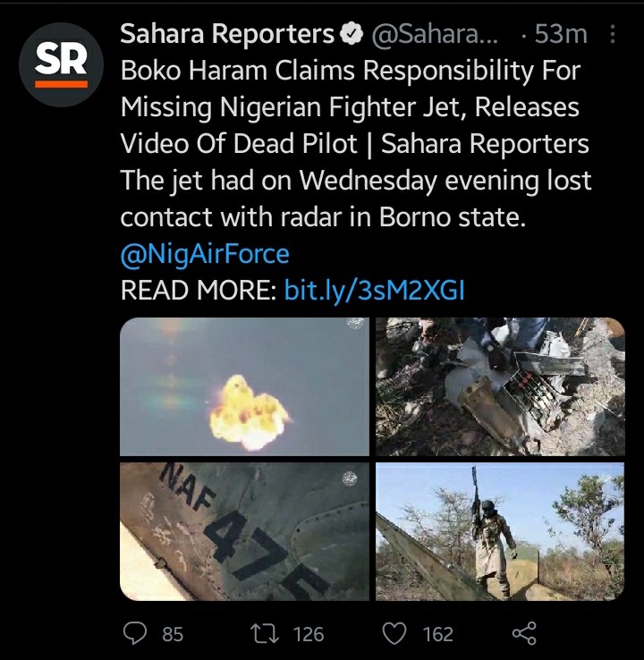View the explosion fireball image

click(x=244, y=386)
